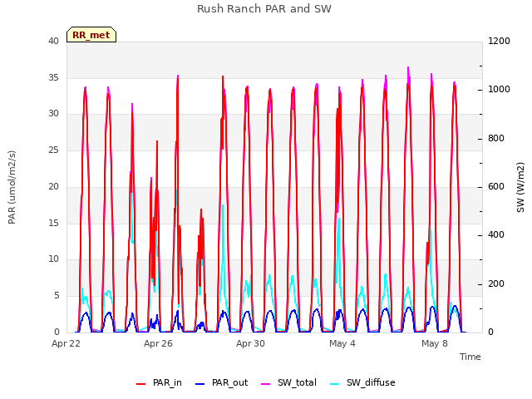Click the 400 tick on right axis

click(496, 234)
